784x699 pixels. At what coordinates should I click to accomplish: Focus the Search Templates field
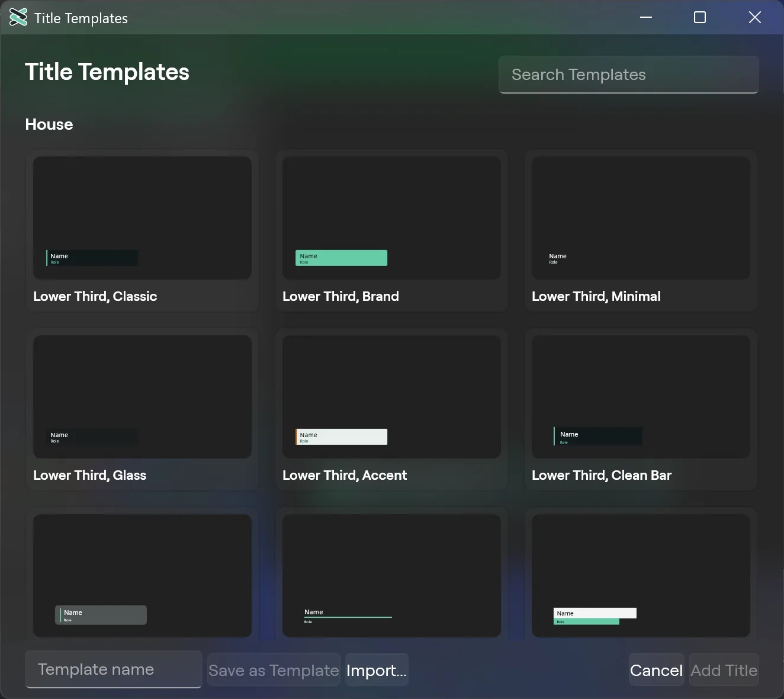[x=629, y=75]
